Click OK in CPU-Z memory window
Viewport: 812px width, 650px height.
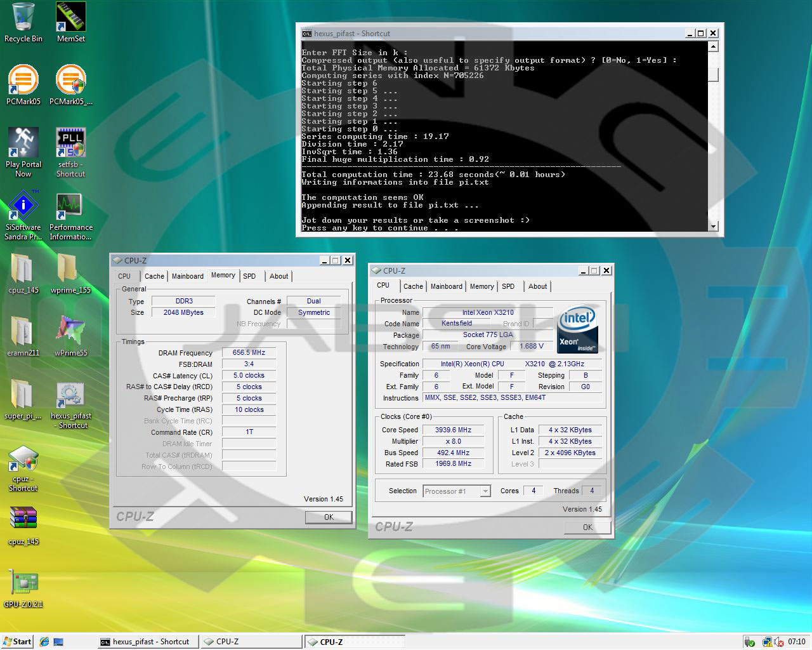pyautogui.click(x=329, y=517)
